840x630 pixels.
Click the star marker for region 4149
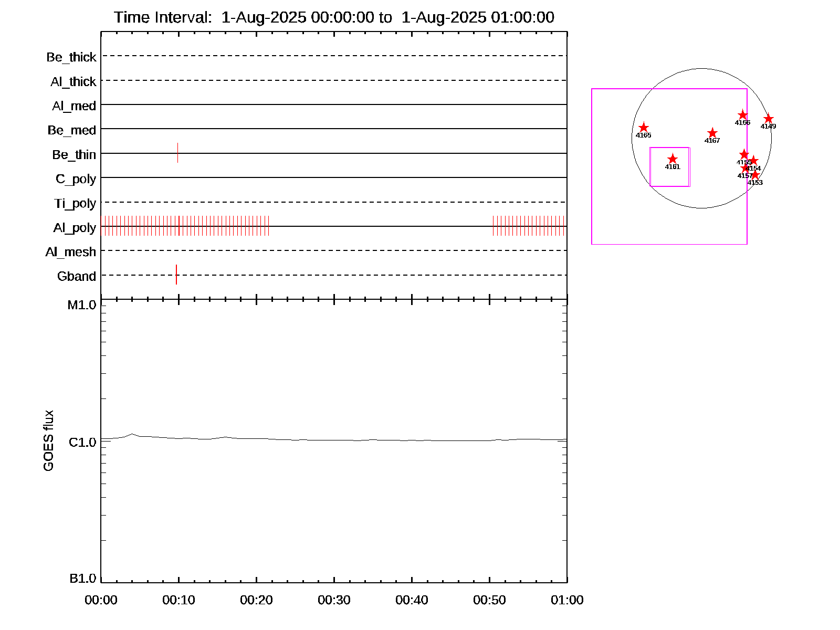coord(769,119)
